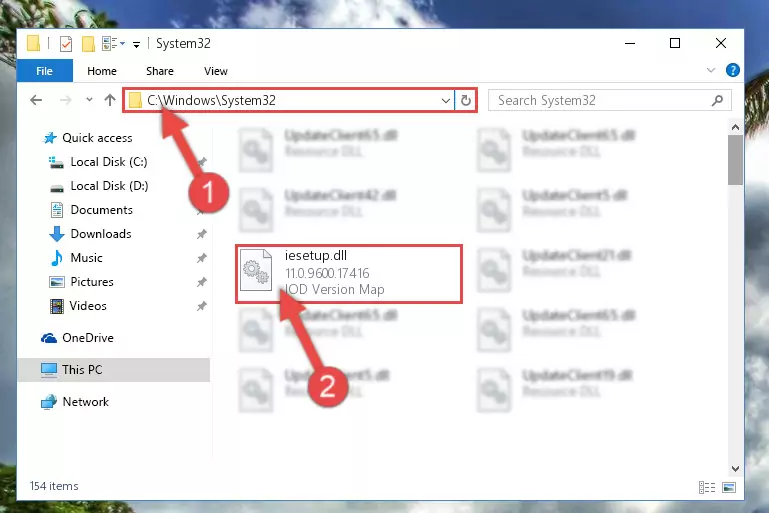Click the New folder quick access icon
769x513 pixels.
pos(88,44)
